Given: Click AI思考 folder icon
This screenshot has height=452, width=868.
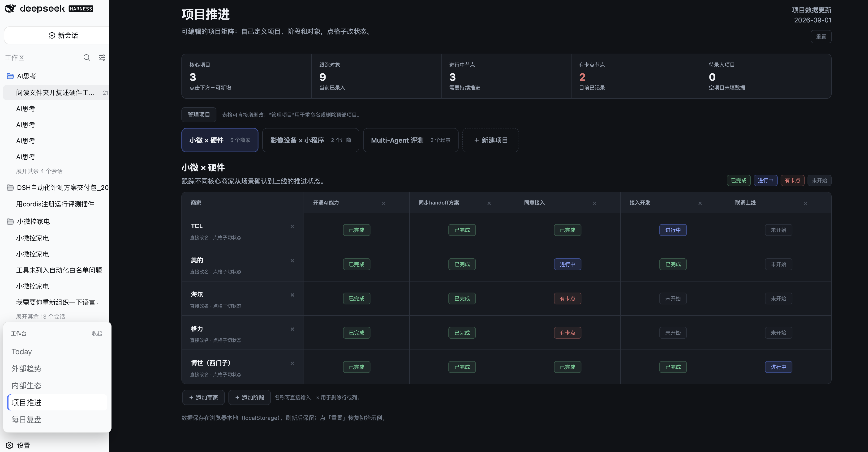Looking at the screenshot, I should click(10, 76).
